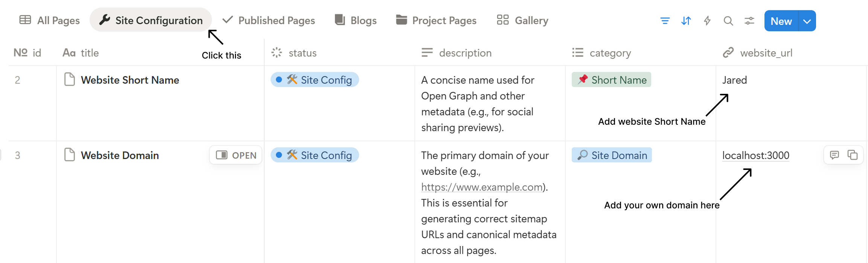Click the filter icon in toolbar
868x263 pixels.
[665, 21]
